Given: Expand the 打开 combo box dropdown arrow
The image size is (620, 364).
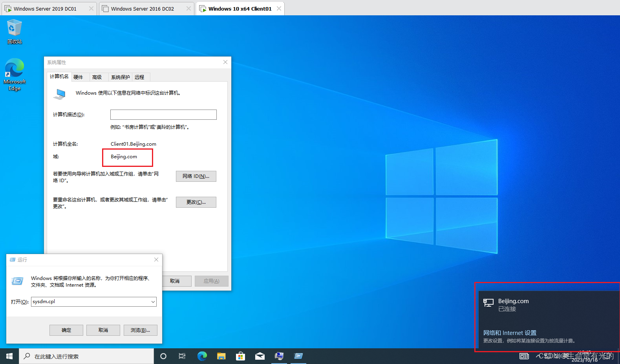Looking at the screenshot, I should pos(153,302).
